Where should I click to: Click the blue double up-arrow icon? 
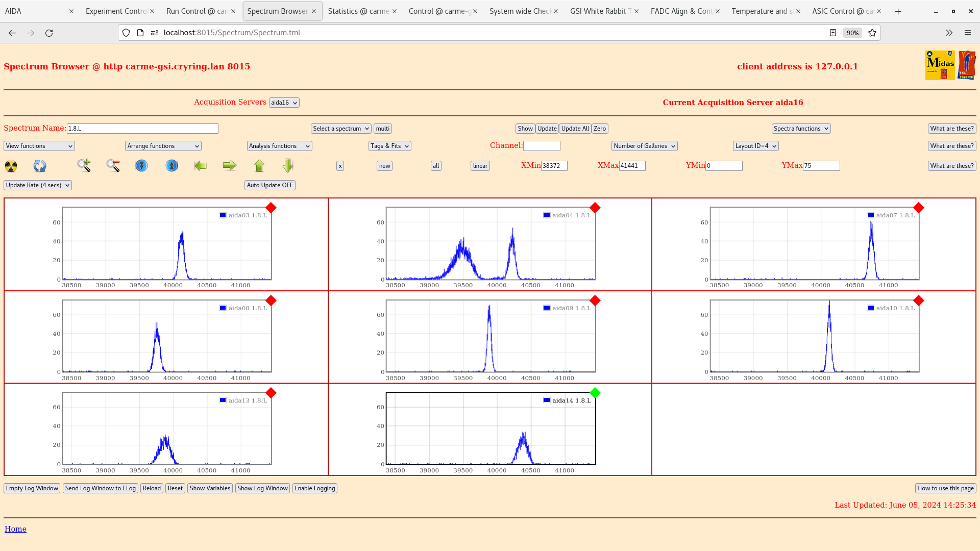172,165
